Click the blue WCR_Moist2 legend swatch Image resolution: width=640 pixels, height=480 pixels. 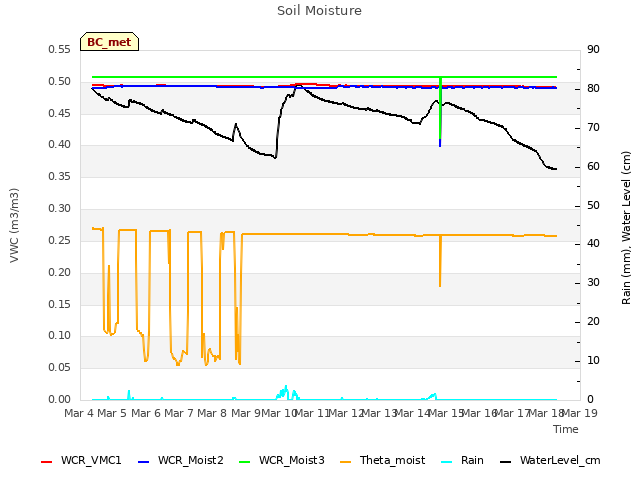pos(144,462)
